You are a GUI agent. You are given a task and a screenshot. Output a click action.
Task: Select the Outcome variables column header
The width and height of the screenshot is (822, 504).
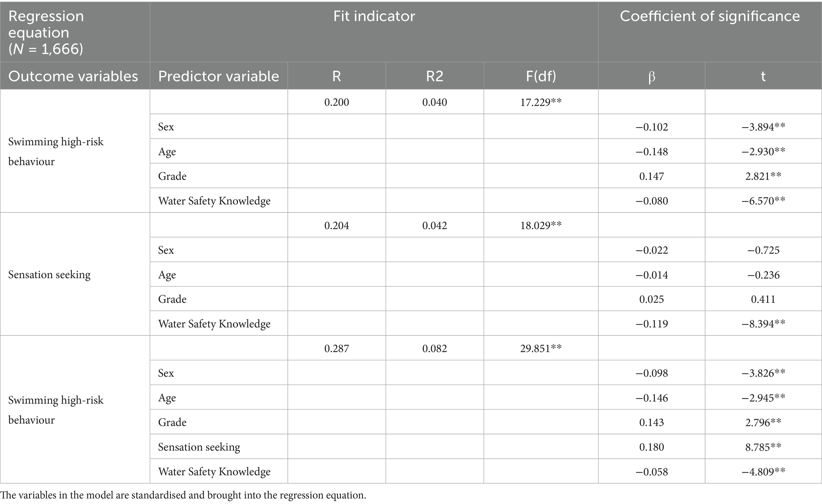coord(73,76)
